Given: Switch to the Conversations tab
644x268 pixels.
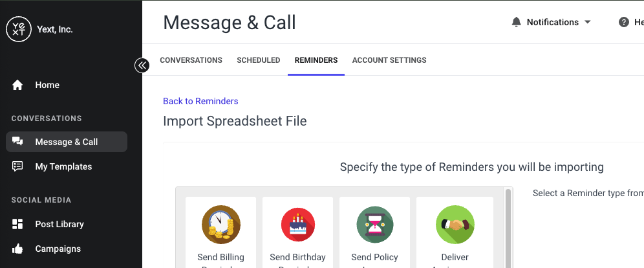Looking at the screenshot, I should click(191, 60).
